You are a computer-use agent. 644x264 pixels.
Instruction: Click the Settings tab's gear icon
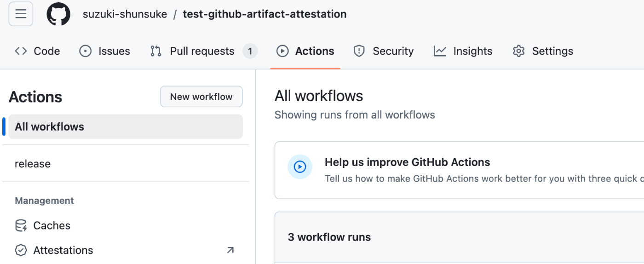[x=519, y=51]
